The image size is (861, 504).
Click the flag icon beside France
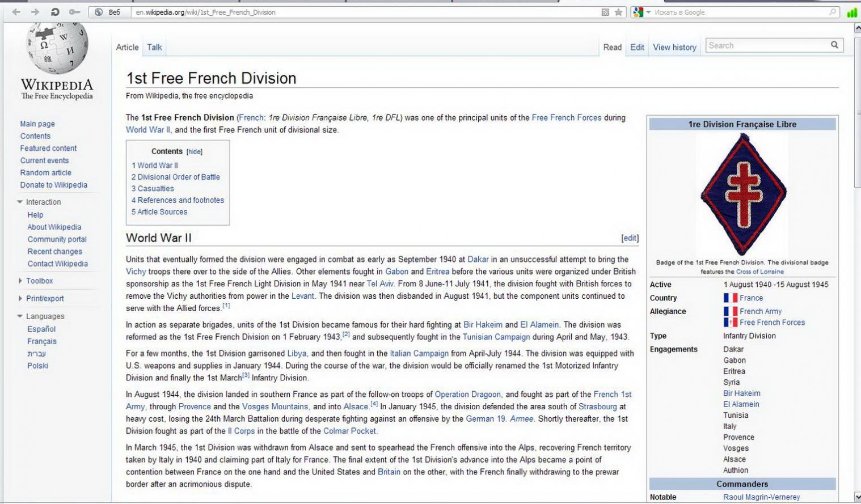[x=730, y=298]
